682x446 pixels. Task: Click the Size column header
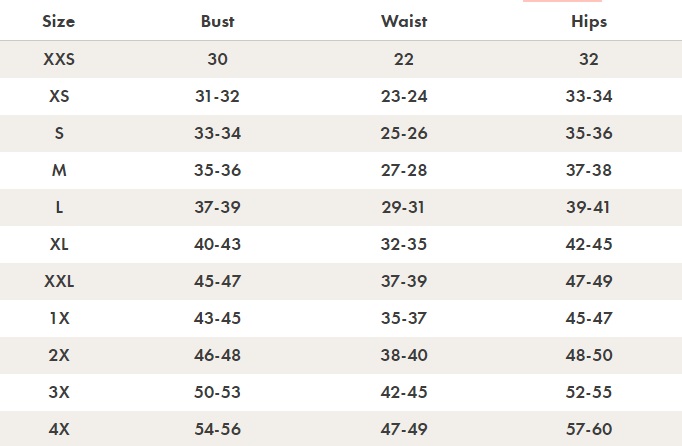(59, 21)
